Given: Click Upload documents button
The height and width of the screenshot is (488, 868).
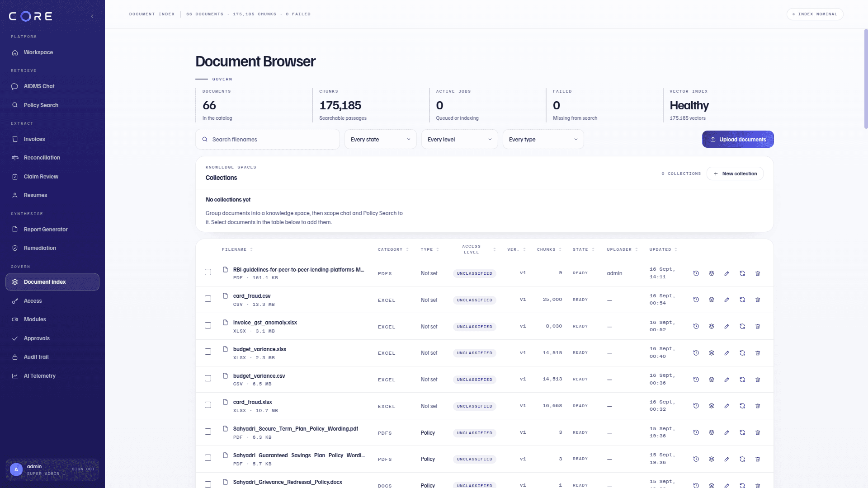Looking at the screenshot, I should pyautogui.click(x=738, y=139).
